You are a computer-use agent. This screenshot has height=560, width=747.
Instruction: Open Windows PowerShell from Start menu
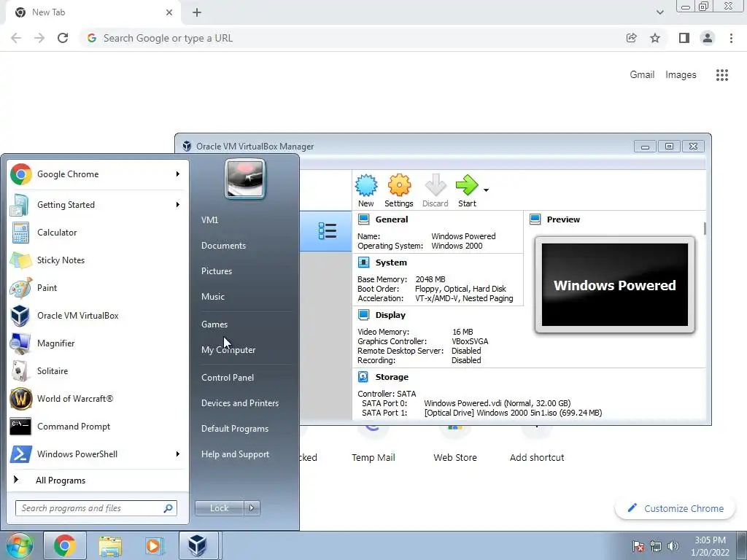[x=98, y=454]
